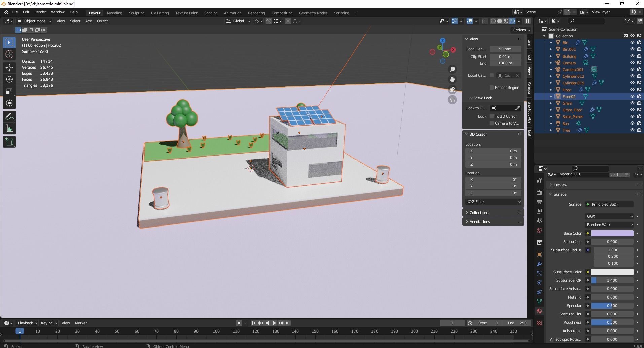Disable render for the Sun object
This screenshot has height=348, width=644.
coord(639,123)
